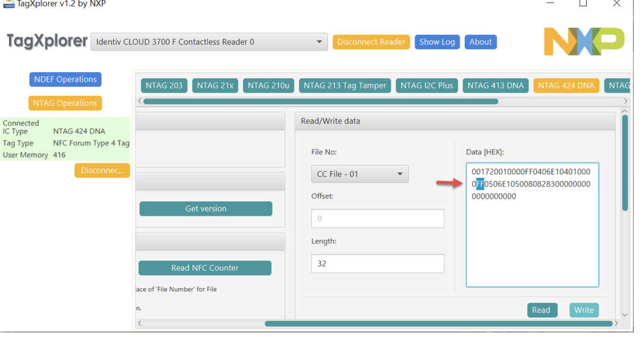Viewport: 644px width, 337px height.
Task: Click the Read button
Action: tap(542, 310)
